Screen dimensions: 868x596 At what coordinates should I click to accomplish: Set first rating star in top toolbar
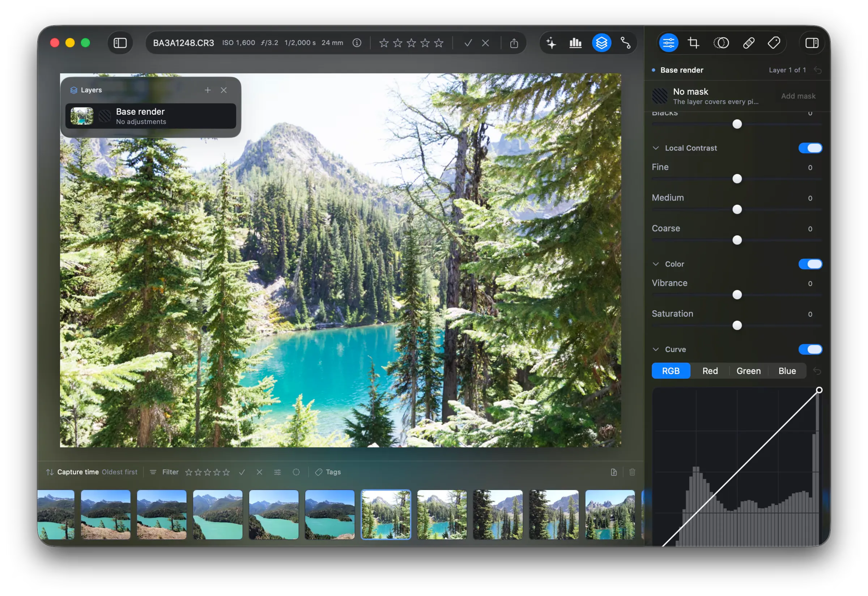[x=384, y=43]
